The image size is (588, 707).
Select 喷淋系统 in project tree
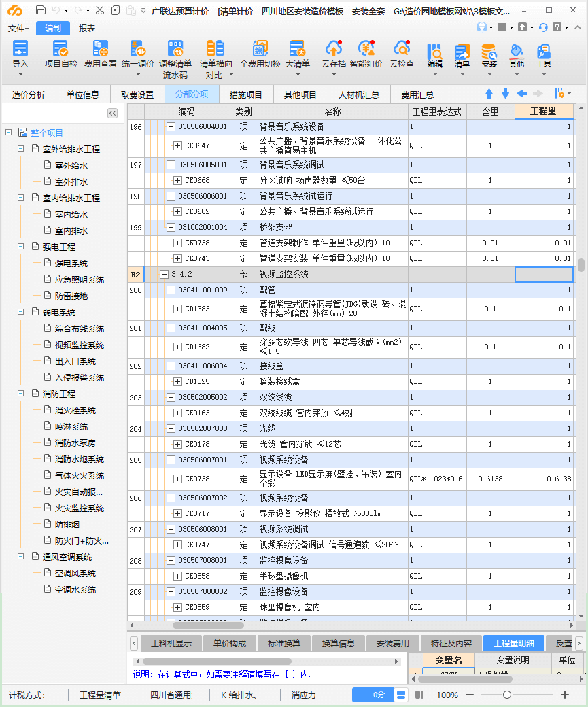pos(71,427)
